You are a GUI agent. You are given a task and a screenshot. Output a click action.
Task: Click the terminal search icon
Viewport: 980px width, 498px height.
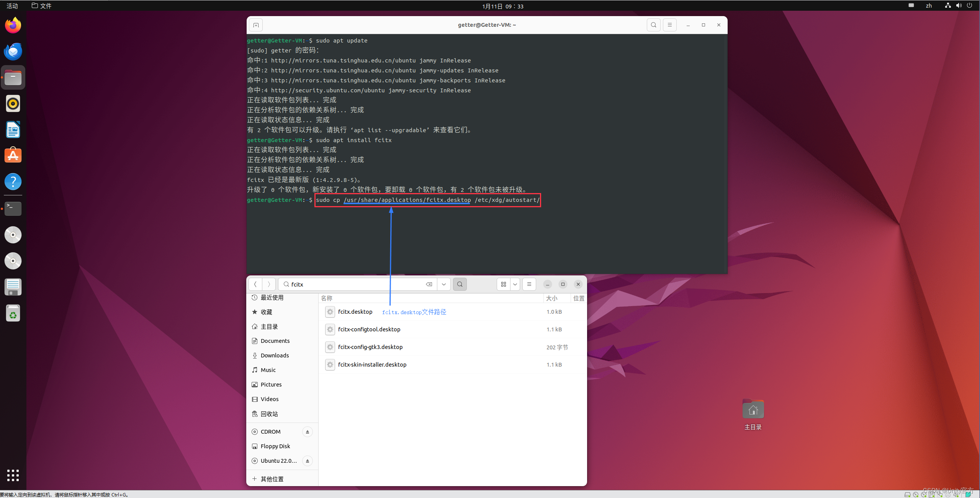(x=653, y=25)
